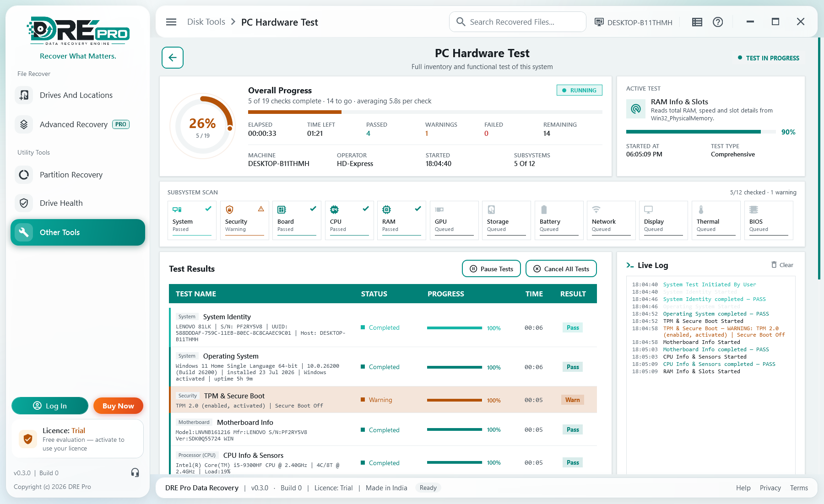This screenshot has height=504, width=824.
Task: Click the DESKTOP-B11THMH monitor icon
Action: [599, 22]
